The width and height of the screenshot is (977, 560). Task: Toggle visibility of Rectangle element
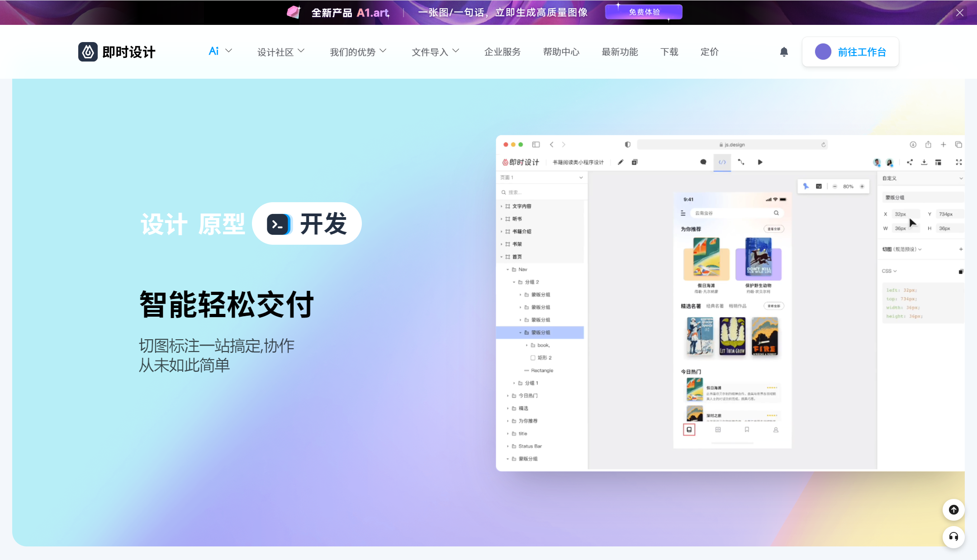pyautogui.click(x=579, y=370)
